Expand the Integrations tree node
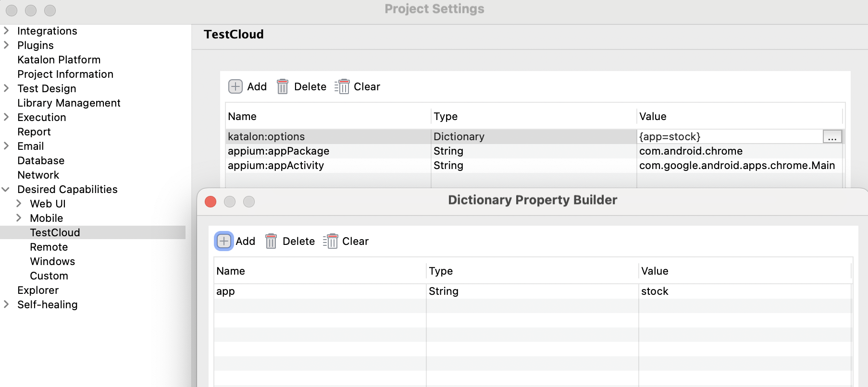 coord(6,31)
